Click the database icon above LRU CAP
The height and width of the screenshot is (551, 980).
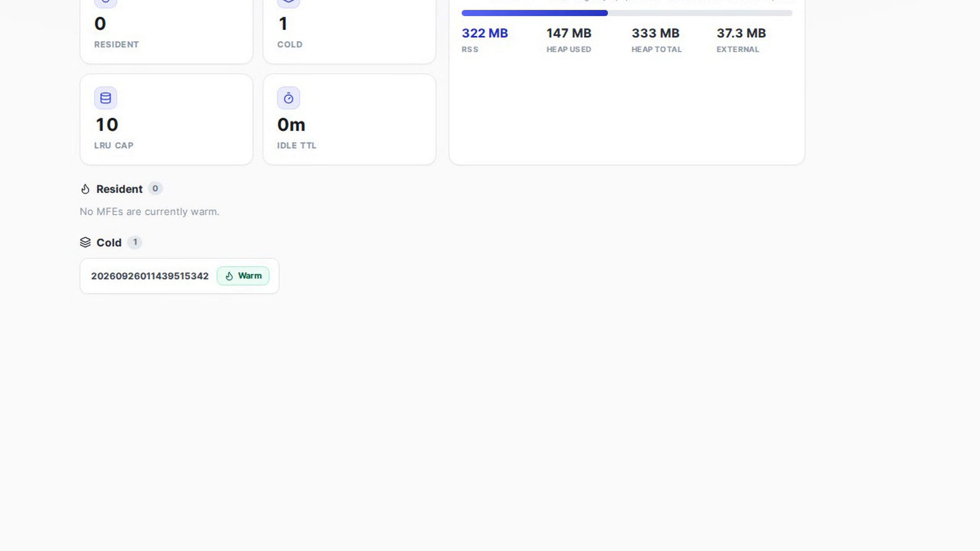tap(106, 98)
